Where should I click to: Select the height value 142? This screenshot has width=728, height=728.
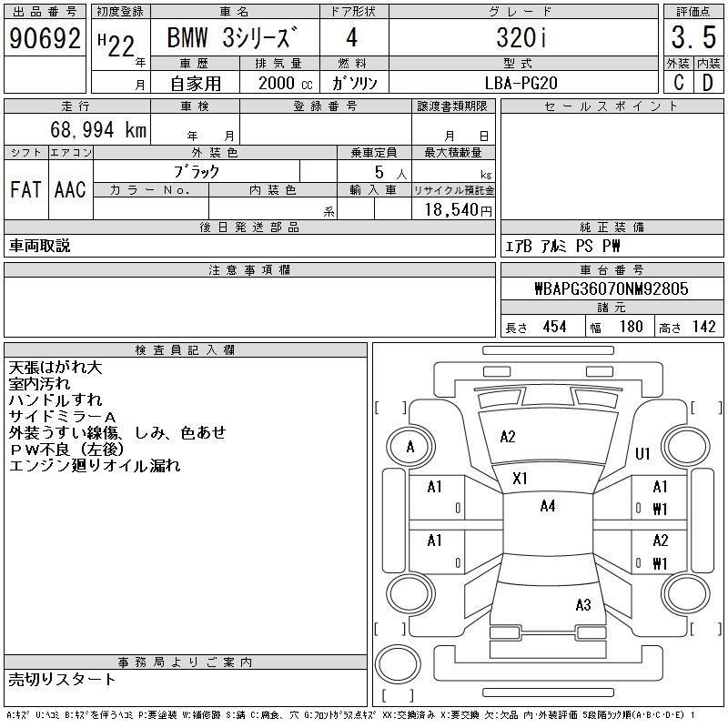pyautogui.click(x=703, y=327)
